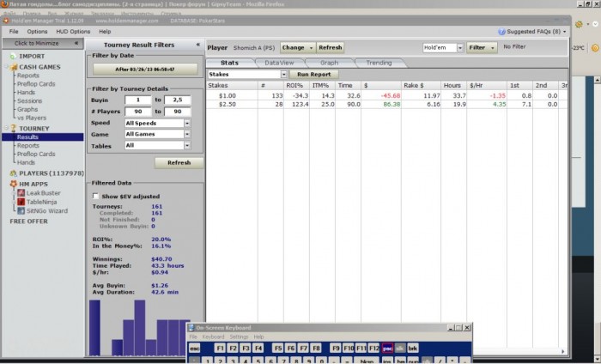The width and height of the screenshot is (601, 364).
Task: Click the psc key on On-Screen Keyboard
Action: [x=387, y=349]
